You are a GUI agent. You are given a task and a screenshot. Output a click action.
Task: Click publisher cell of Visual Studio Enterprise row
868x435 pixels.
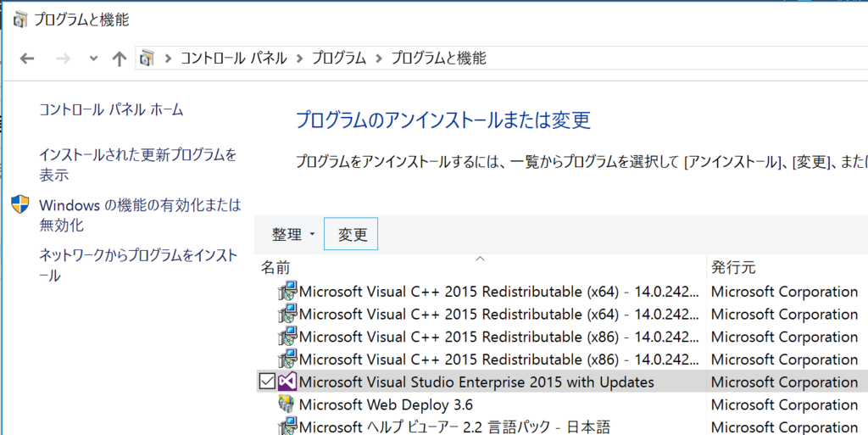coord(784,382)
